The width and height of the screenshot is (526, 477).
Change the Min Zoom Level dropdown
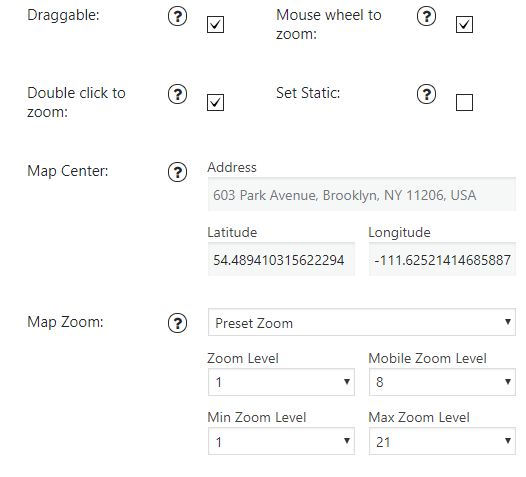(281, 441)
